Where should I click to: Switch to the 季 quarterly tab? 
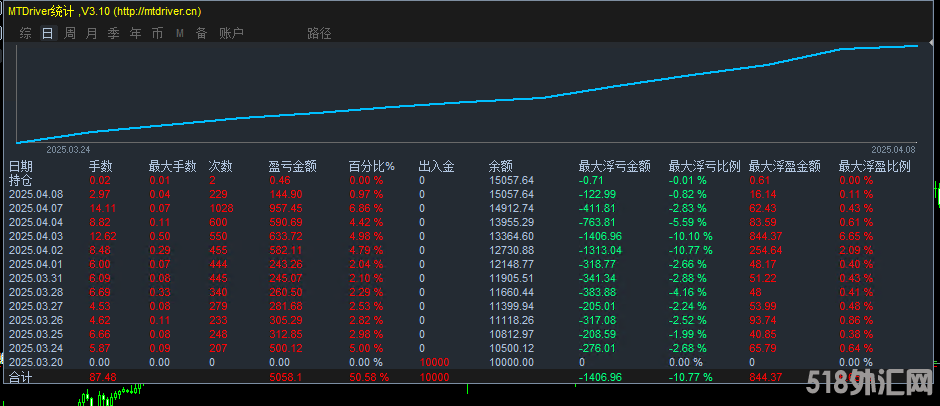click(113, 33)
